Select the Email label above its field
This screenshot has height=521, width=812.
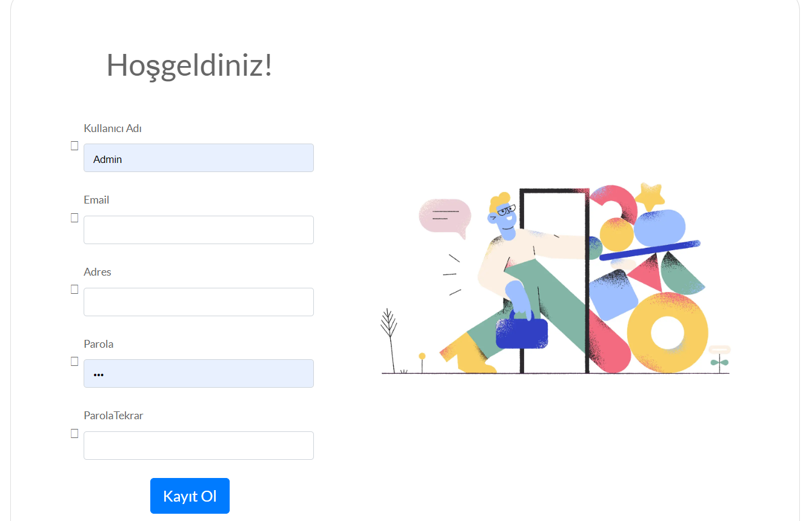[96, 199]
